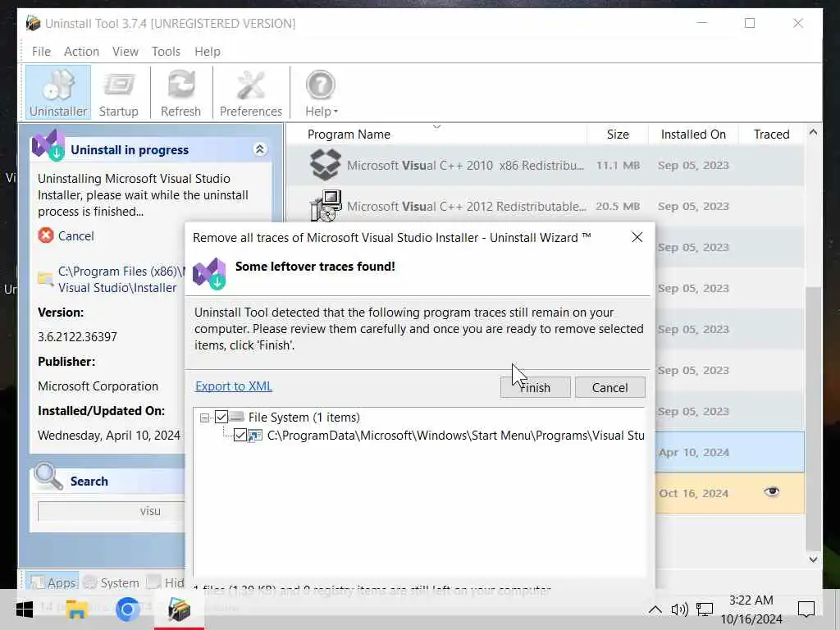Open the Tools menu
This screenshot has height=630, width=840.
(166, 52)
